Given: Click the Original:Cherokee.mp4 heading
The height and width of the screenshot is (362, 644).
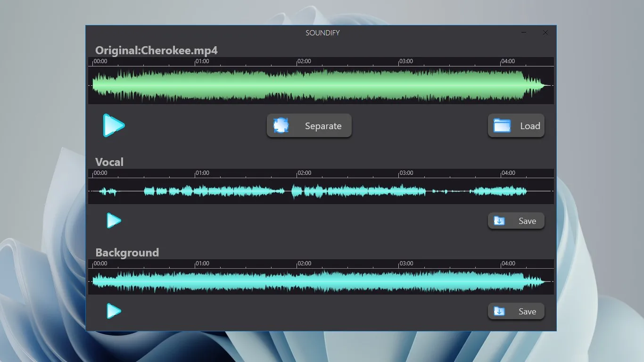Looking at the screenshot, I should pyautogui.click(x=157, y=50).
